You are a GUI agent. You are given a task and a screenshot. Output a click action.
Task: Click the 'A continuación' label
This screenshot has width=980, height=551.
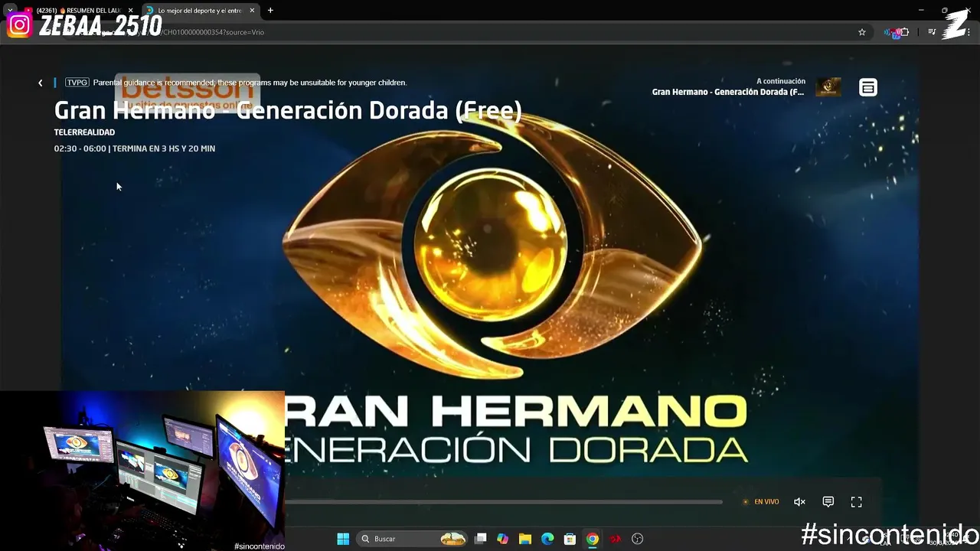click(x=781, y=81)
